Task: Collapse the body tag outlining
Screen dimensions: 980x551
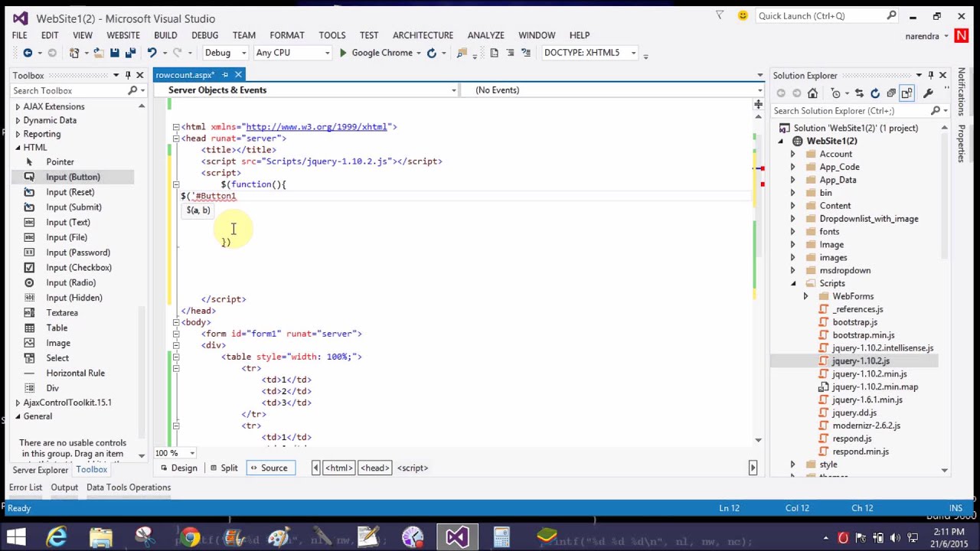Action: point(175,322)
